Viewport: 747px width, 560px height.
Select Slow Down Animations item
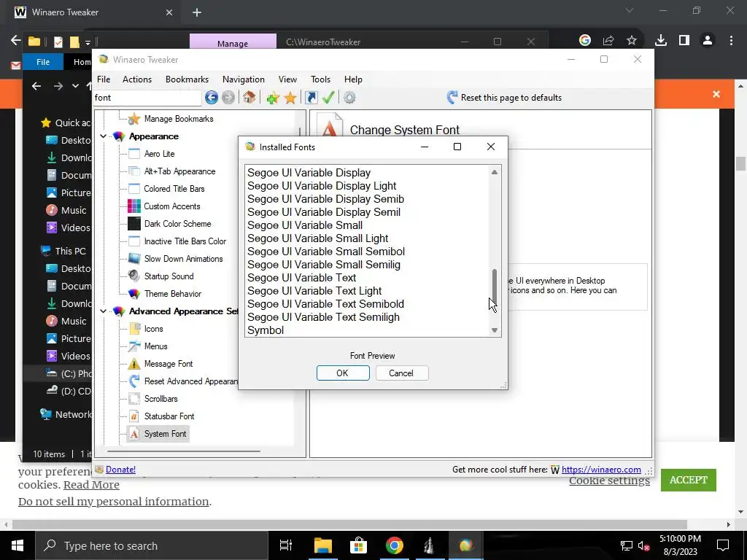(183, 259)
